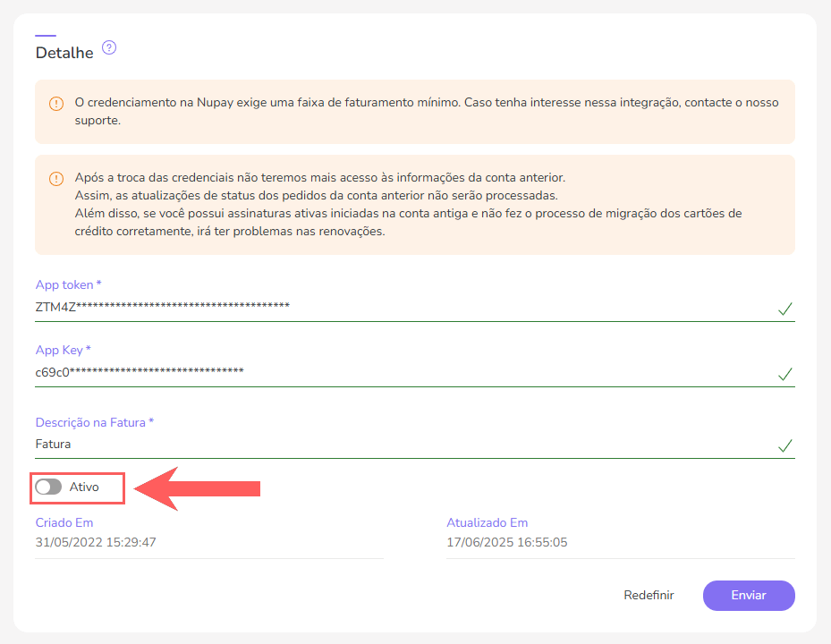Focus the App token input field
The image size is (831, 644).
394,308
